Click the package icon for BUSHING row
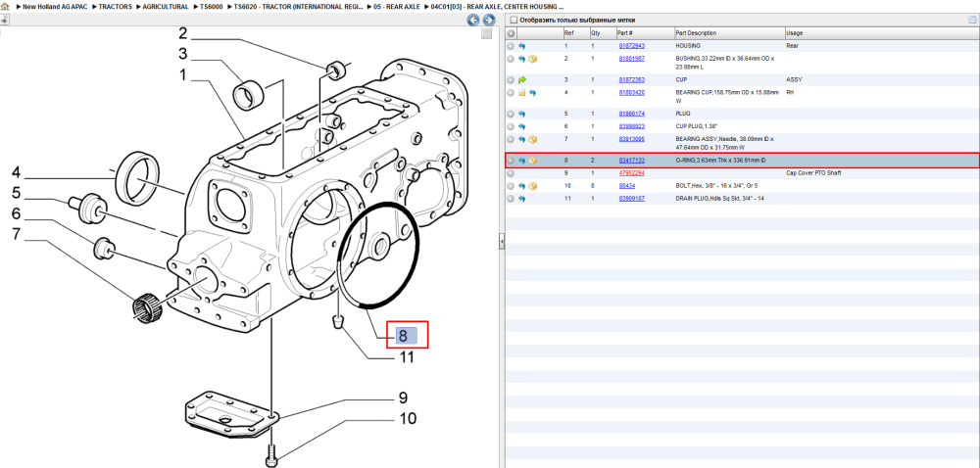The width and height of the screenshot is (980, 468). click(x=532, y=59)
